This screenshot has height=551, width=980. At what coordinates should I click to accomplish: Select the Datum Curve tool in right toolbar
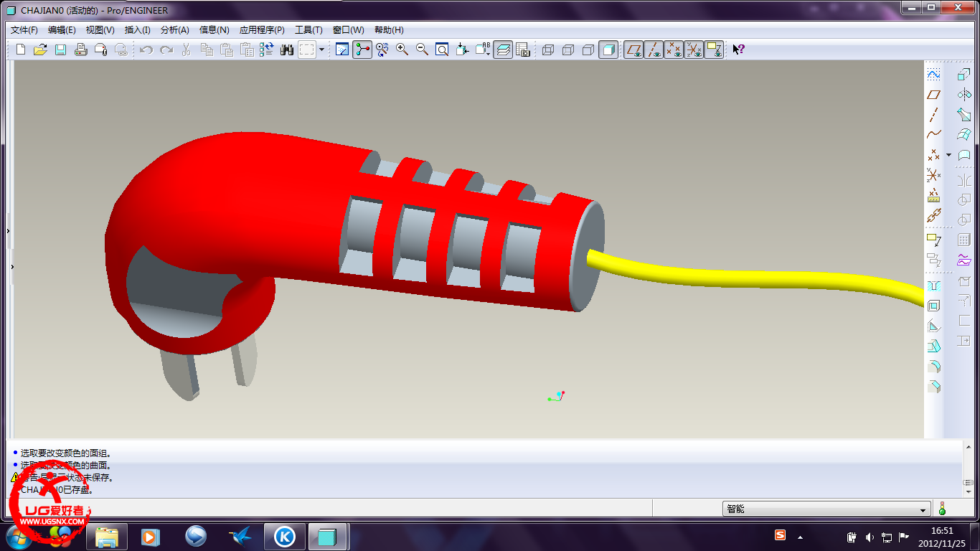pyautogui.click(x=933, y=134)
